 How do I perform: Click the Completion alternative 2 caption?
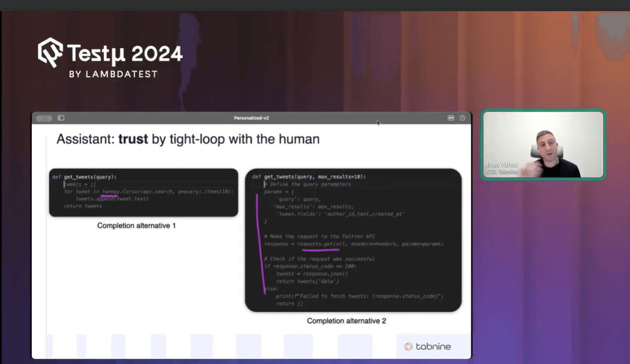coord(346,321)
